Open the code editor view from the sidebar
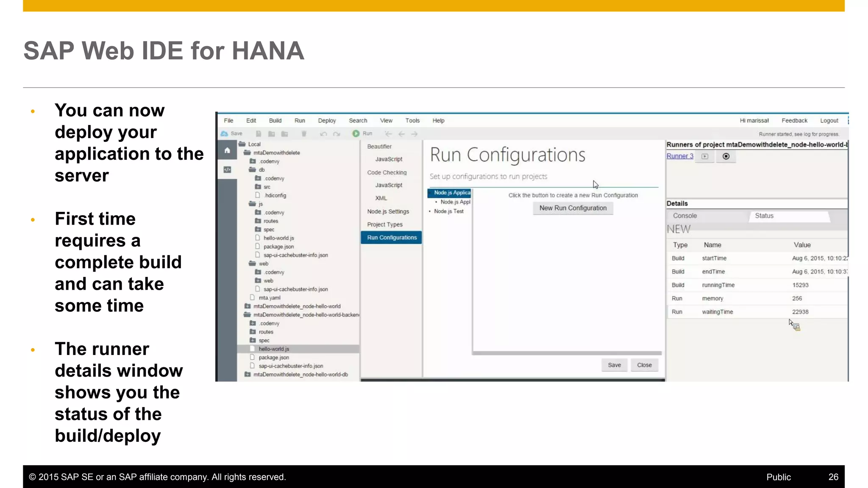This screenshot has height=488, width=868. [x=227, y=169]
